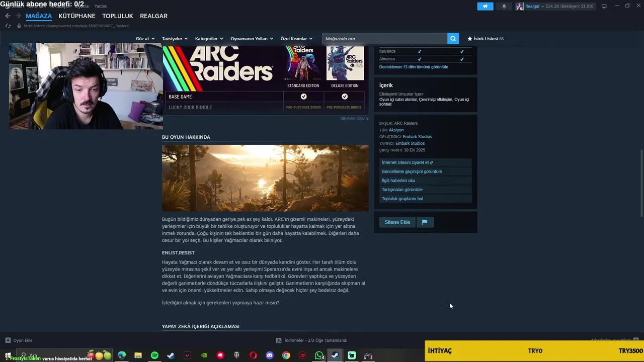644x362 pixels.
Task: Click the downloads icon beside İndirmeler
Action: click(x=279, y=340)
